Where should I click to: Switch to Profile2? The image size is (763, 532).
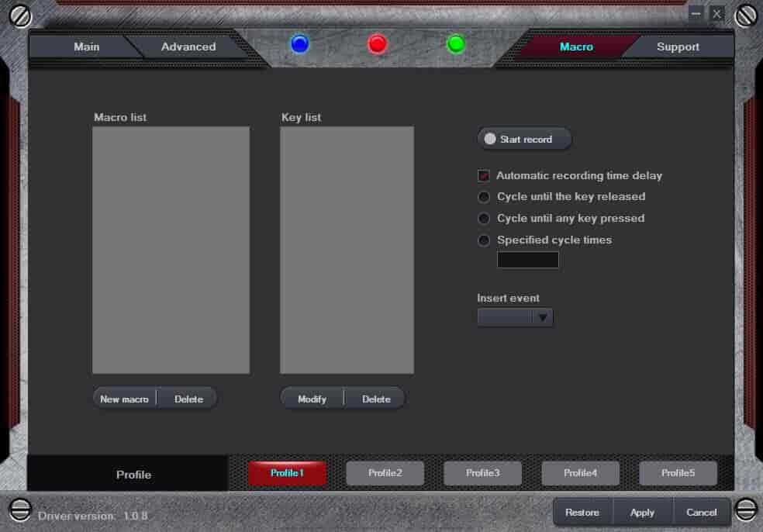click(385, 473)
